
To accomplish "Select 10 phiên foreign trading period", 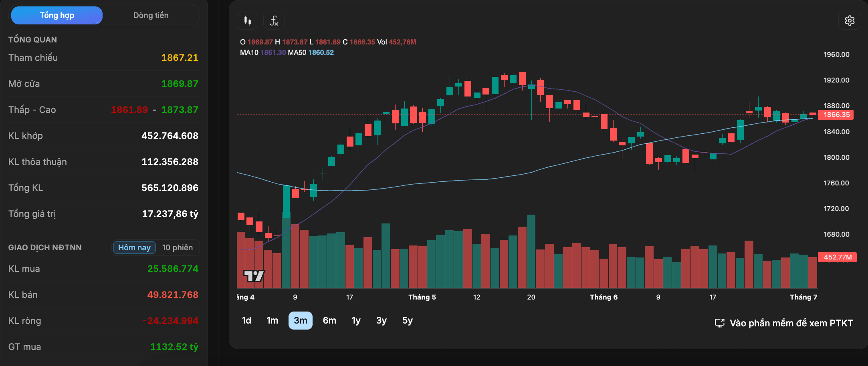I will click(177, 247).
